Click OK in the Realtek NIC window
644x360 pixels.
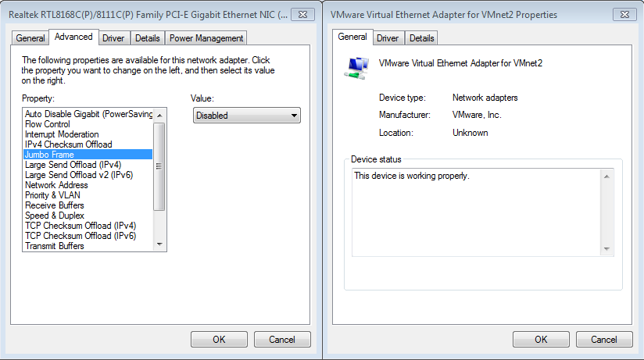(x=219, y=340)
